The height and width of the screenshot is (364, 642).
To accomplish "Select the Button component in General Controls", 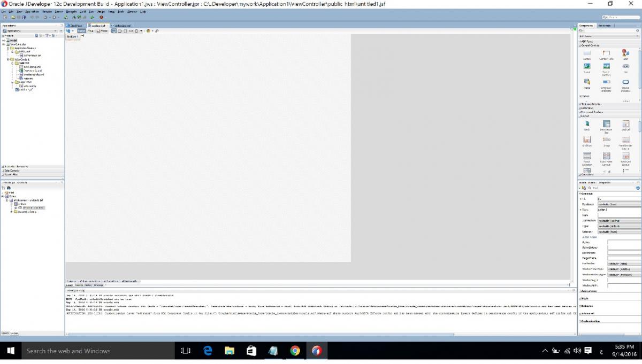I will coord(587,54).
